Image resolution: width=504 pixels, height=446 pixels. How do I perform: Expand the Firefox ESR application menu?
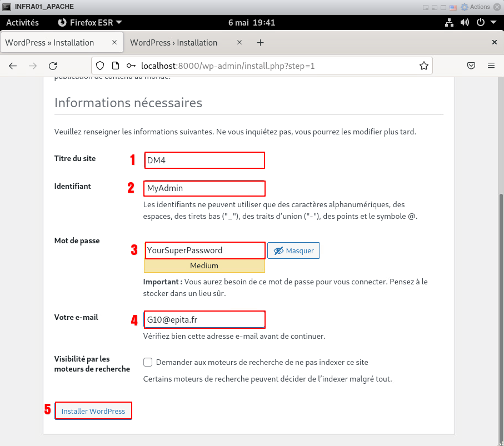point(90,23)
